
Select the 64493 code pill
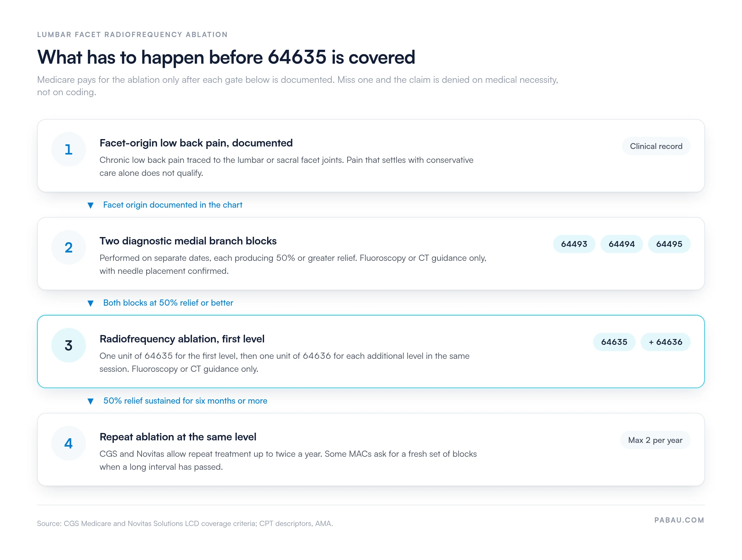tap(574, 244)
